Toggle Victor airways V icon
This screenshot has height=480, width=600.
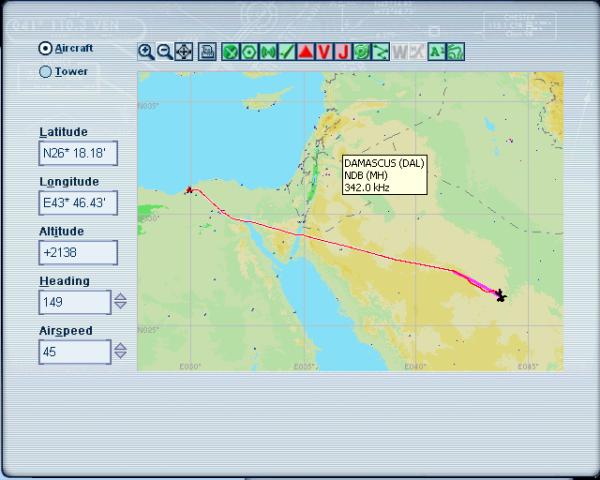pyautogui.click(x=324, y=52)
